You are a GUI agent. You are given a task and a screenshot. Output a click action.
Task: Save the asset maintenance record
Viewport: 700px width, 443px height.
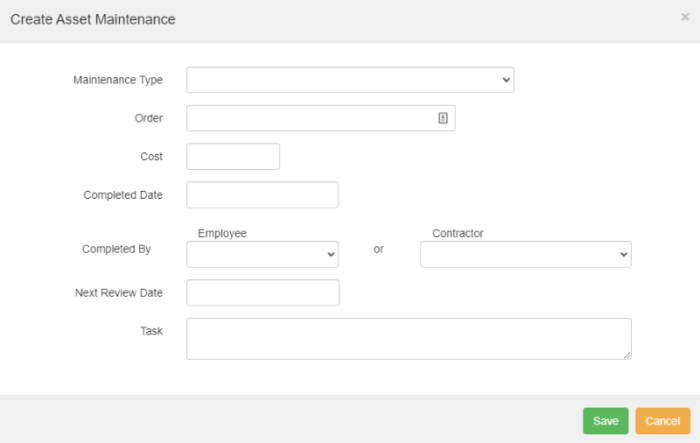click(605, 421)
